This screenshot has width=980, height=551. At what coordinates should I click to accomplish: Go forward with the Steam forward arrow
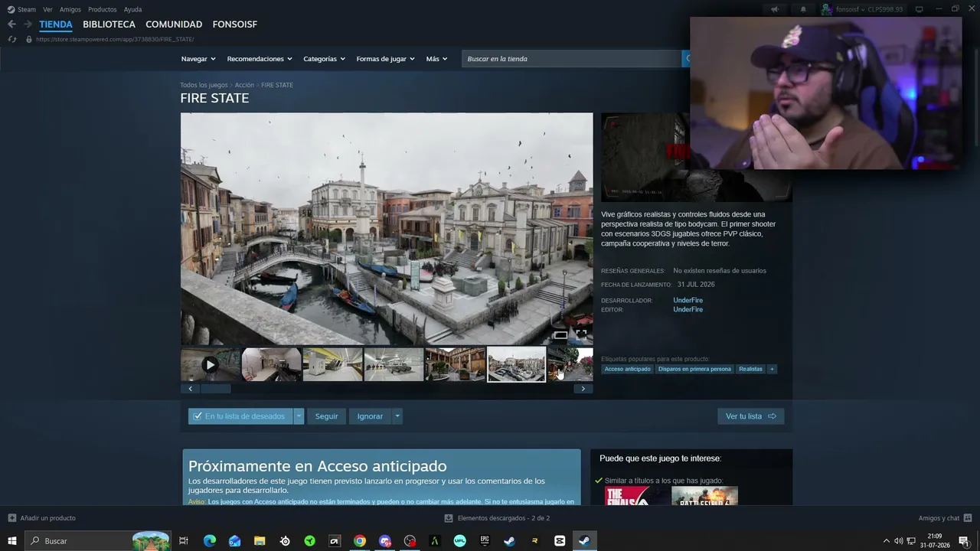pos(28,24)
